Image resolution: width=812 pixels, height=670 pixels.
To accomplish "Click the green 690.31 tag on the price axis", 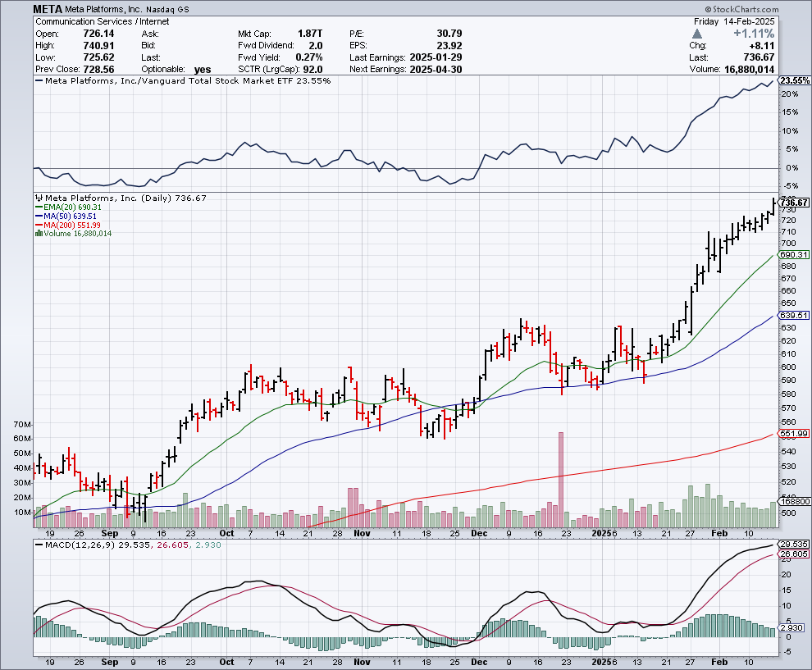I will (794, 255).
